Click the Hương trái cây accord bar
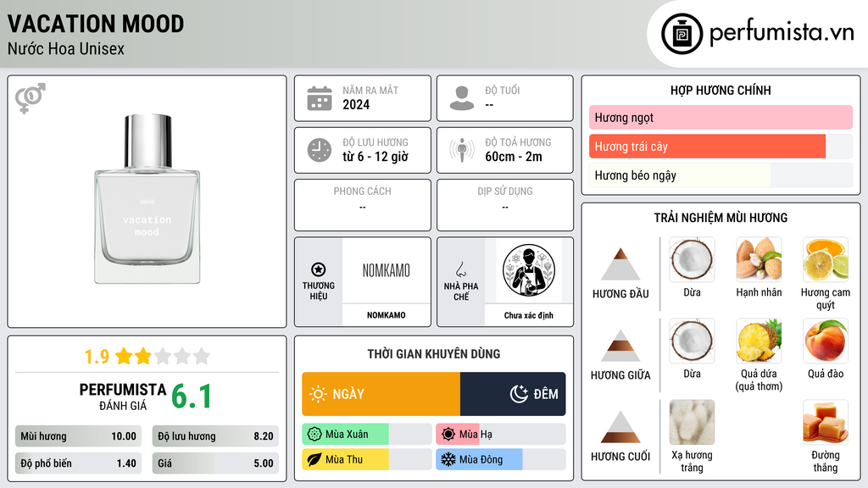Screen dimensions: 868x488 (721, 147)
